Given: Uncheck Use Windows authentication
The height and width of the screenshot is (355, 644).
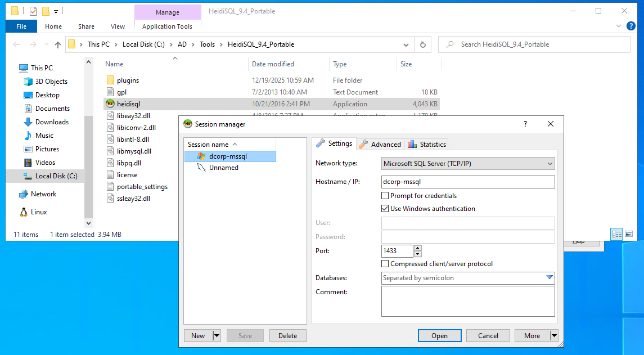Looking at the screenshot, I should coord(385,209).
